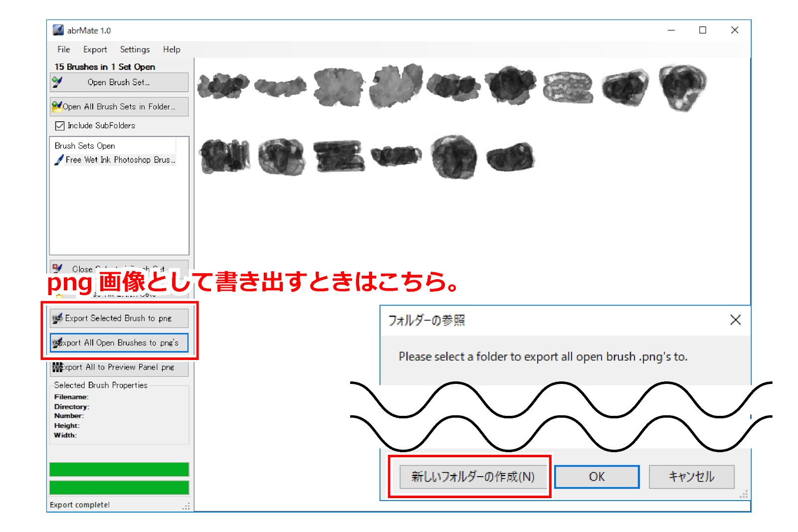Click the Number property label

click(69, 416)
